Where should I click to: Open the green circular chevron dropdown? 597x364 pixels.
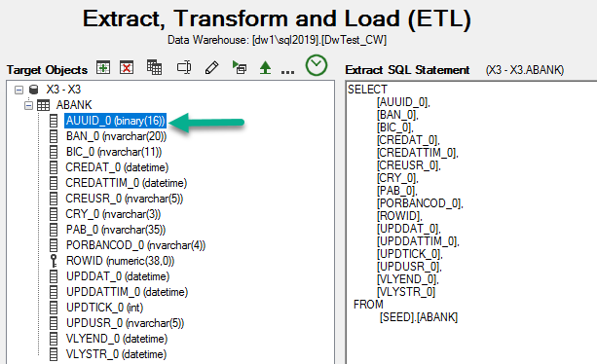point(316,65)
